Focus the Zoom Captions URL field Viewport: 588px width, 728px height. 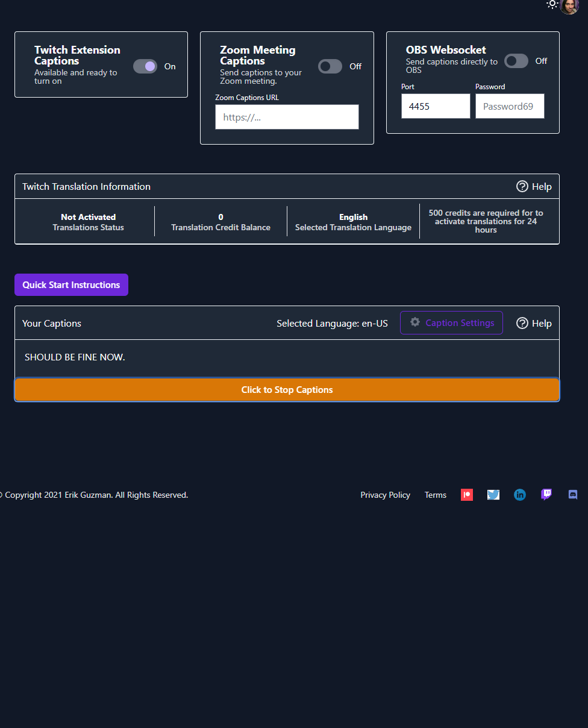pyautogui.click(x=287, y=117)
